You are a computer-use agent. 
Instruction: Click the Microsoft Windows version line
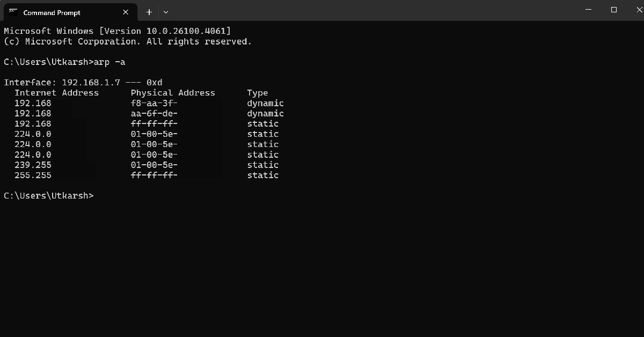tap(118, 31)
